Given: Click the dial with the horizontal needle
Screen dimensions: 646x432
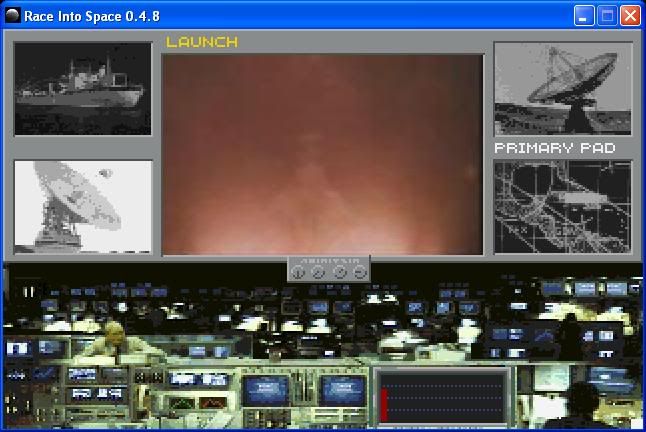Looking at the screenshot, I should (360, 272).
